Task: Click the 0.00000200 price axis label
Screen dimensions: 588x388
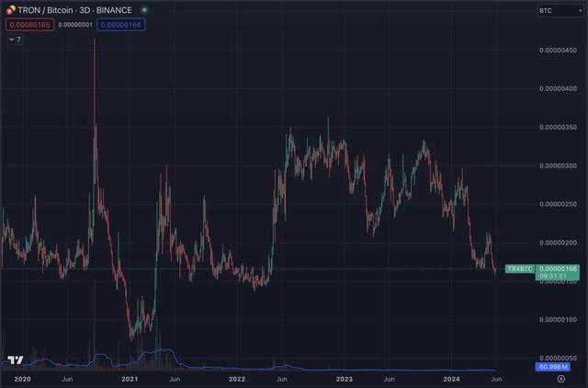Action: tap(558, 243)
